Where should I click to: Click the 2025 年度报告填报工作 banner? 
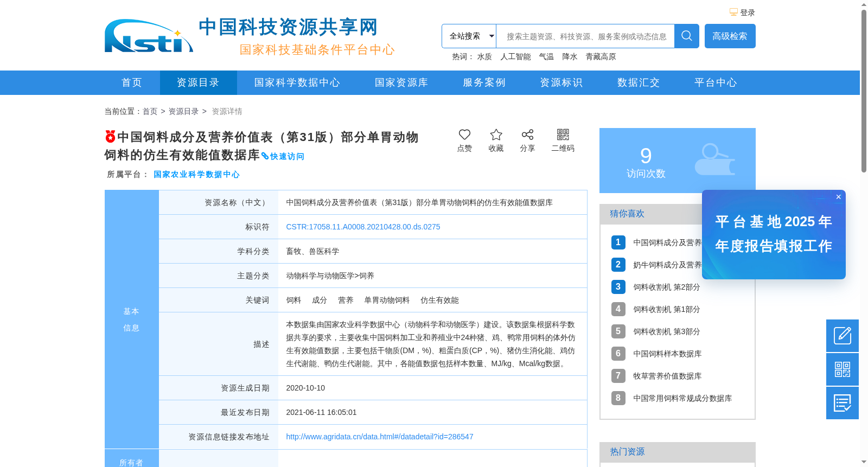[774, 234]
